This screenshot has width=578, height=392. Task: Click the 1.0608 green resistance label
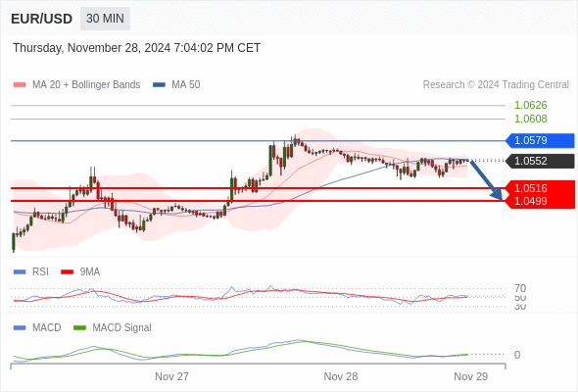[x=530, y=120]
